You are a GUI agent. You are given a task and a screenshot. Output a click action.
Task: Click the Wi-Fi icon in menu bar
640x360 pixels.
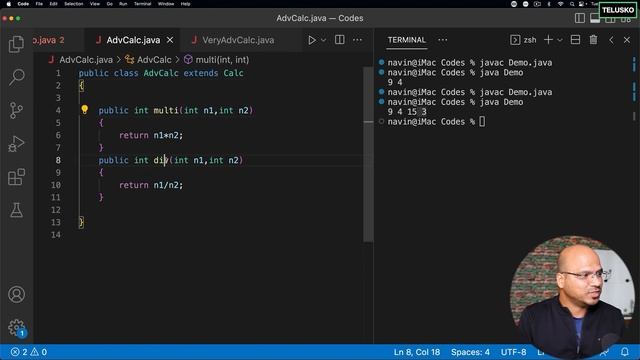click(x=561, y=4)
